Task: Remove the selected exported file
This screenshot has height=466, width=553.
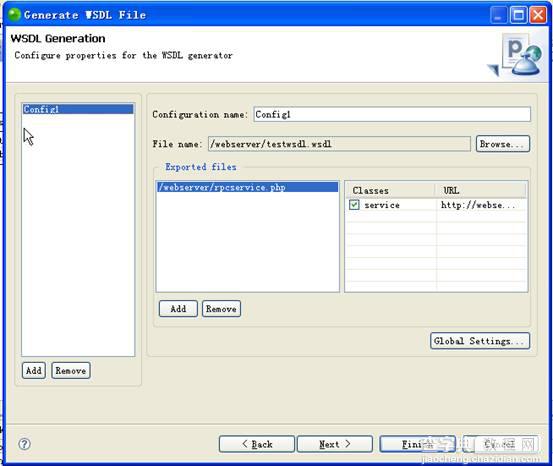Action: coord(221,309)
